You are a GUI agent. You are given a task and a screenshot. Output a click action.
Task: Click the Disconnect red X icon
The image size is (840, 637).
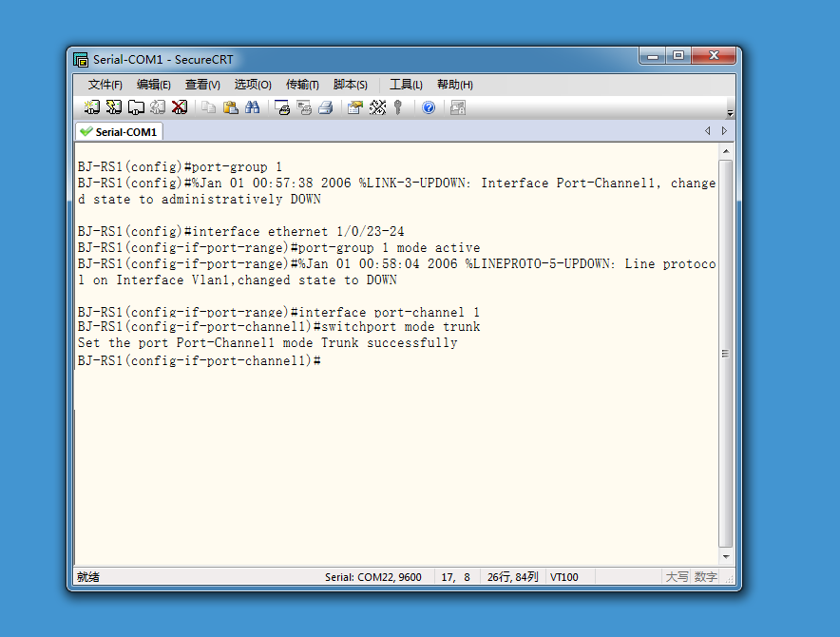tap(180, 107)
